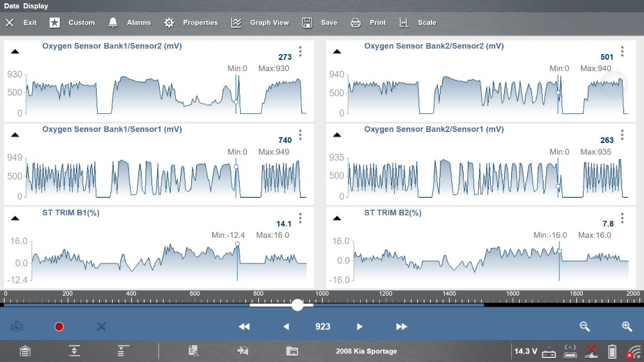Click the red record button

click(59, 327)
